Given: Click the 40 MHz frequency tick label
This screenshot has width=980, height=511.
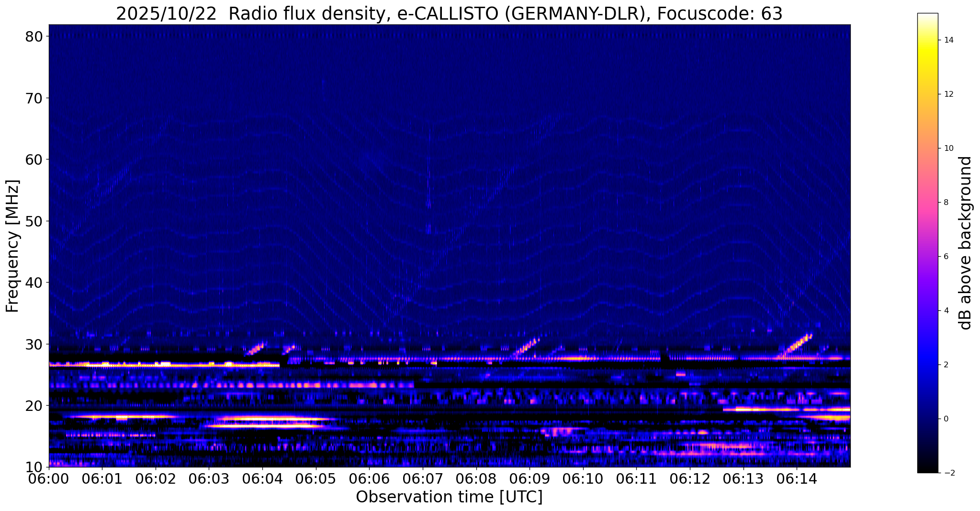Looking at the screenshot, I should (x=34, y=283).
